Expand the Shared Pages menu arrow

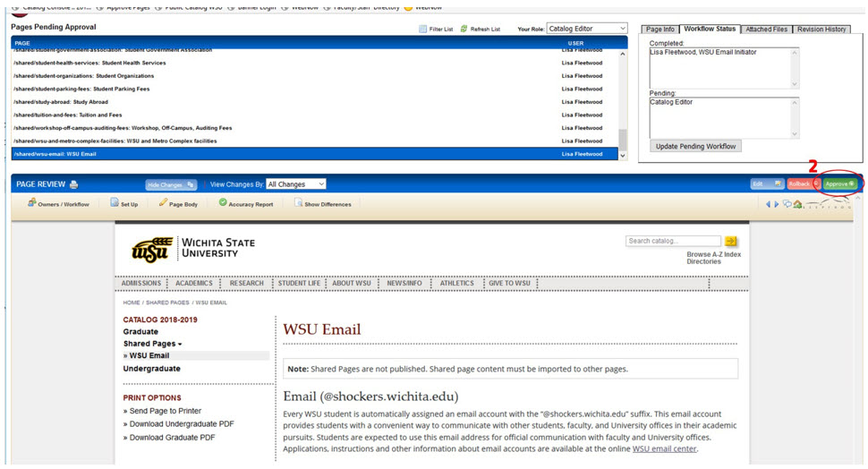click(180, 344)
